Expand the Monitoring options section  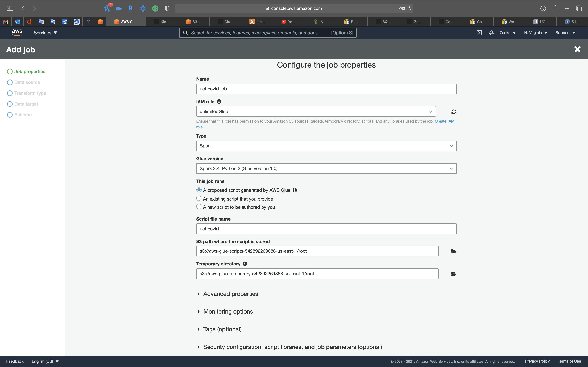(x=228, y=312)
